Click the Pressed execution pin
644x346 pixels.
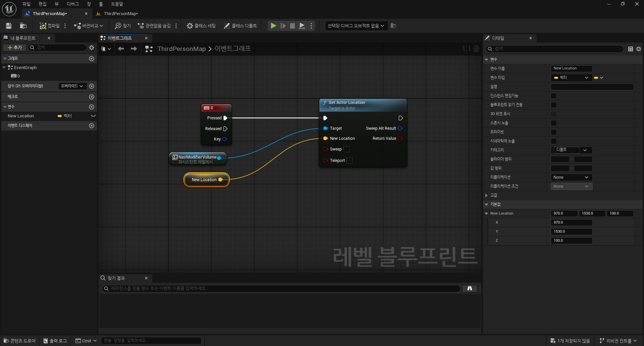pyautogui.click(x=225, y=118)
